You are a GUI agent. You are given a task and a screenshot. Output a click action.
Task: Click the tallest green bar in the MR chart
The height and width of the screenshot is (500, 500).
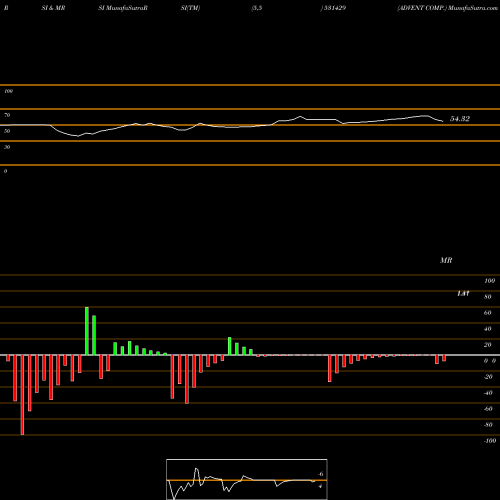point(87,331)
